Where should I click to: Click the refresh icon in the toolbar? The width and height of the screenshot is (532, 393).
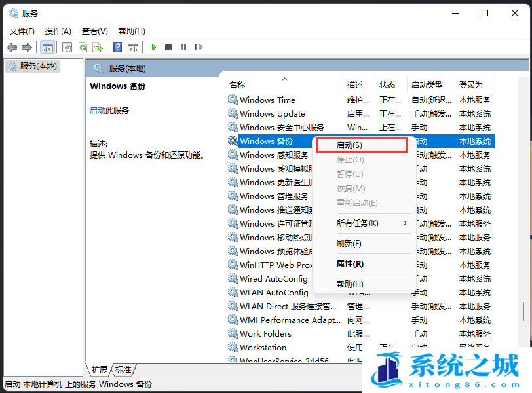(x=83, y=47)
